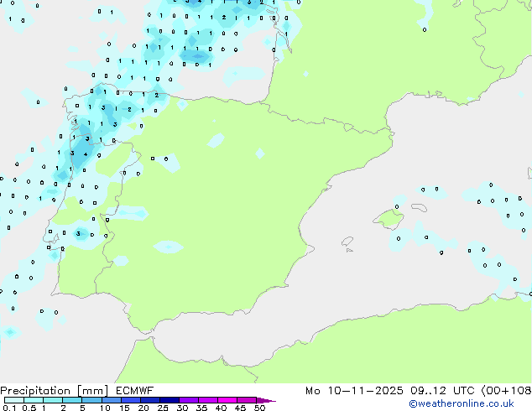The width and height of the screenshot is (532, 411).
Task: Click the over-50 mm arrow at legend end
Action: (x=265, y=400)
